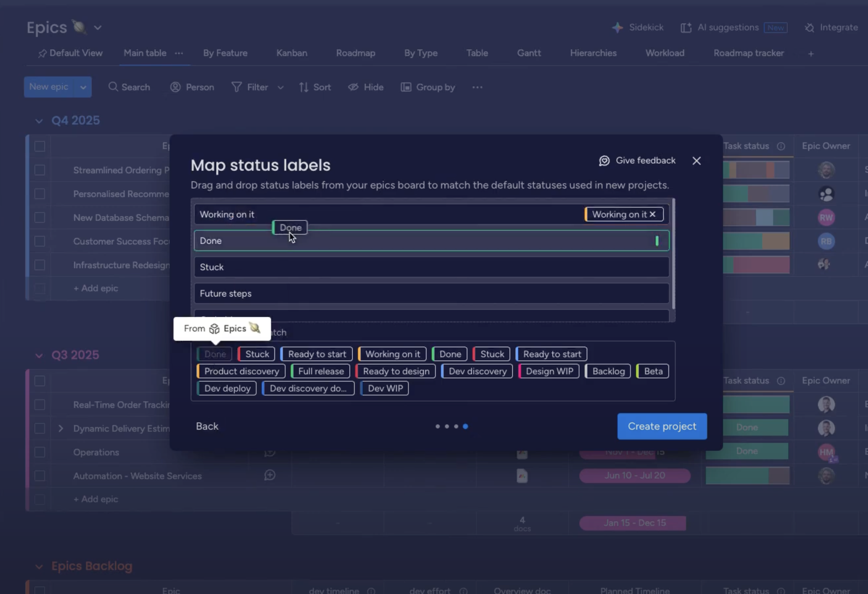
Task: Add a new board view with plus icon
Action: coord(811,54)
